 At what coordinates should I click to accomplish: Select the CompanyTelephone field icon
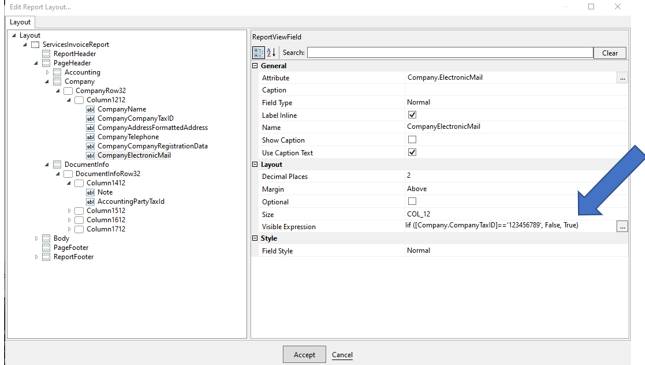click(90, 137)
